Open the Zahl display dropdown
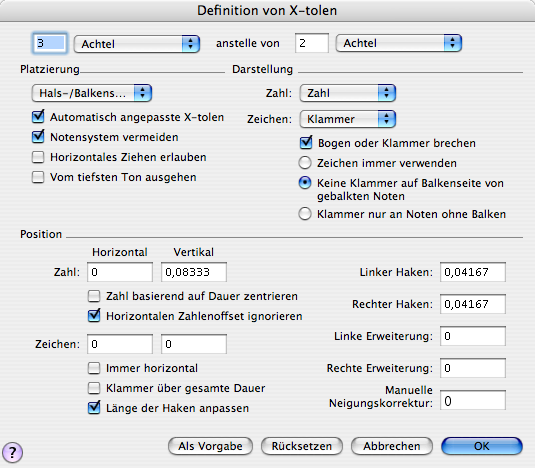This screenshot has width=535, height=468. (348, 93)
